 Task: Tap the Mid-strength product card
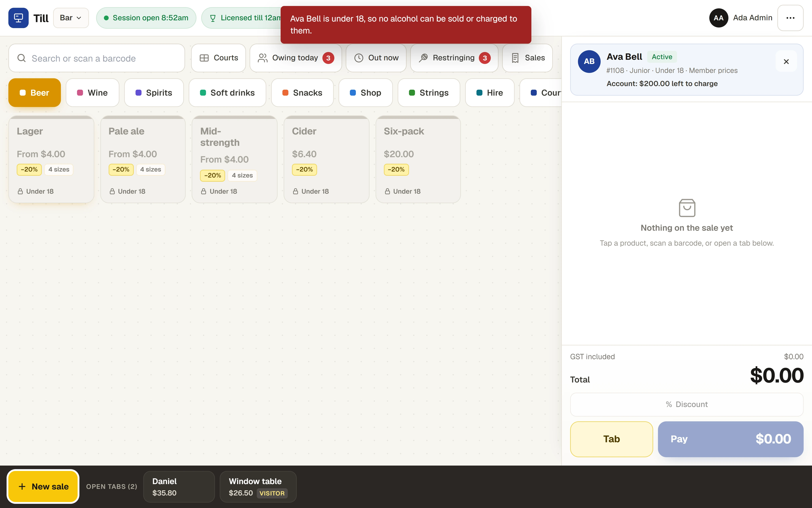[234, 159]
